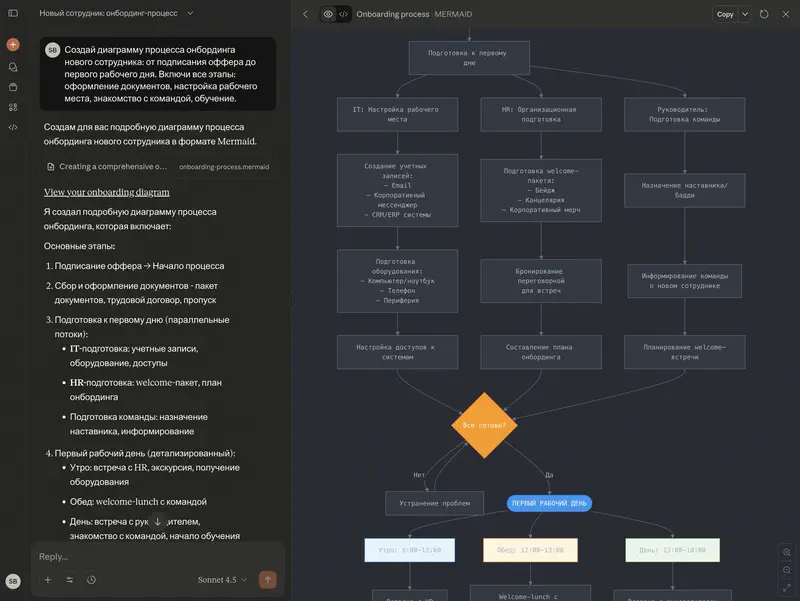
Task: Zoom the diagram with the magnifier plus icon
Action: click(786, 552)
